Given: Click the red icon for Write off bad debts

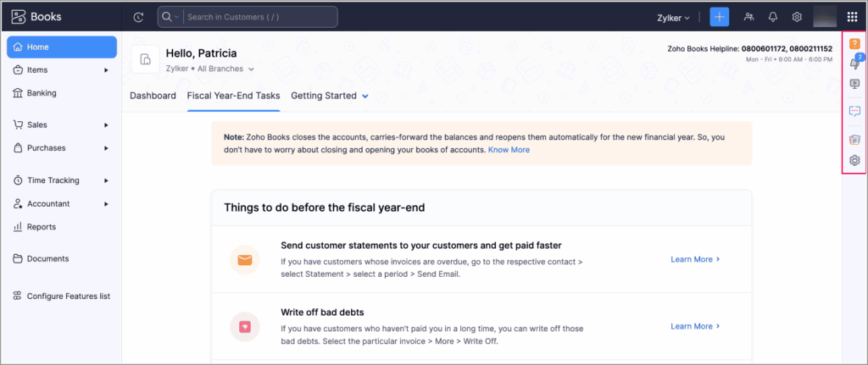Looking at the screenshot, I should (245, 327).
